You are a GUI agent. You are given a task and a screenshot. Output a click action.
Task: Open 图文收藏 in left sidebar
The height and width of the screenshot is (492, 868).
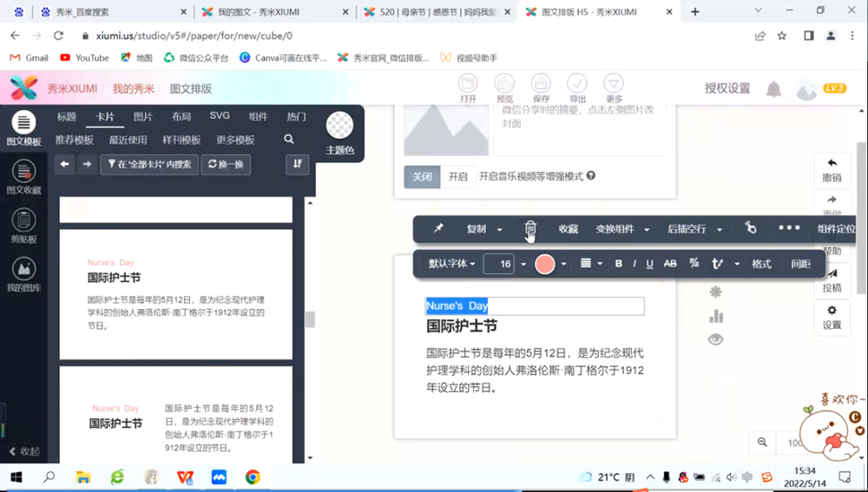click(23, 177)
